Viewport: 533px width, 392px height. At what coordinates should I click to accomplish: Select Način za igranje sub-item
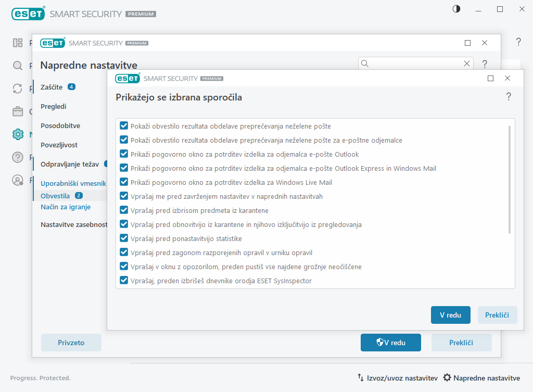click(66, 207)
